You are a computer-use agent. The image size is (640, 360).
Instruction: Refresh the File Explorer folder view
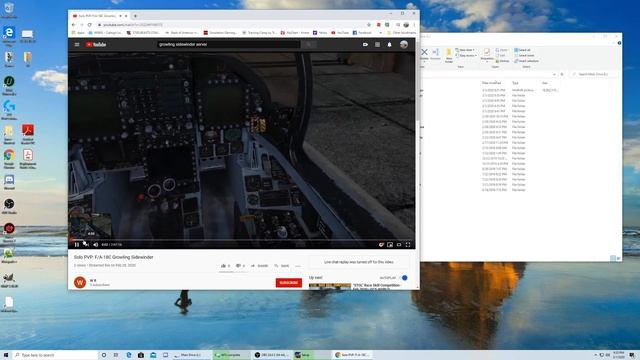[562, 74]
